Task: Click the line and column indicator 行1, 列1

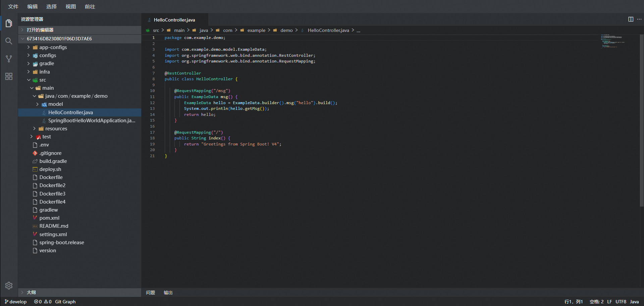Action: click(x=574, y=302)
